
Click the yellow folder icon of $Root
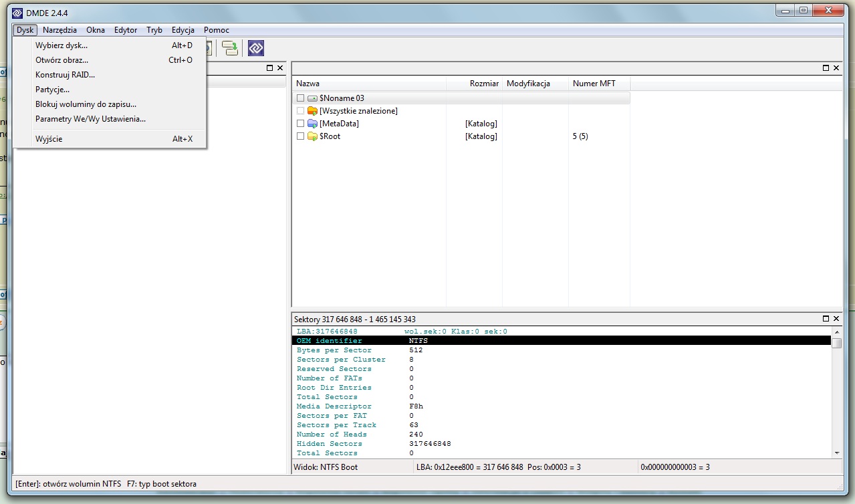point(312,136)
